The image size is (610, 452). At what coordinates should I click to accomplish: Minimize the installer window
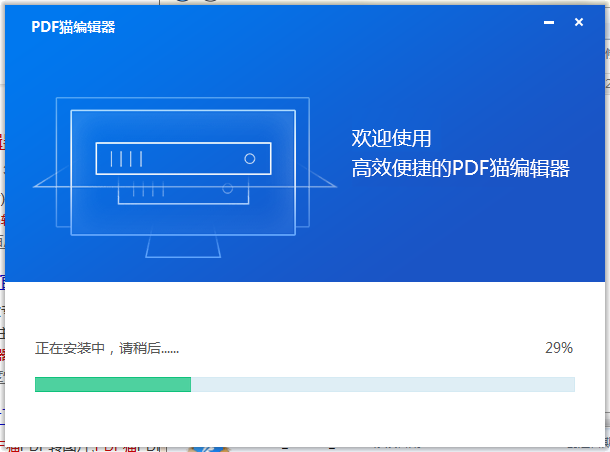[x=547, y=22]
